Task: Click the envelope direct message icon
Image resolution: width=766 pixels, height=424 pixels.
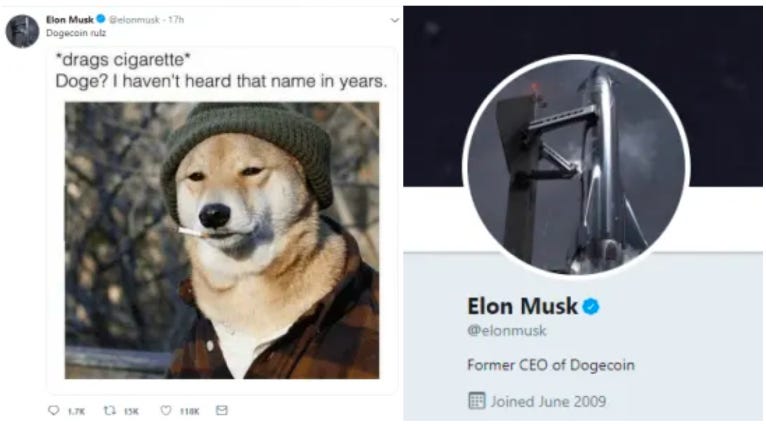Action: pos(222,410)
